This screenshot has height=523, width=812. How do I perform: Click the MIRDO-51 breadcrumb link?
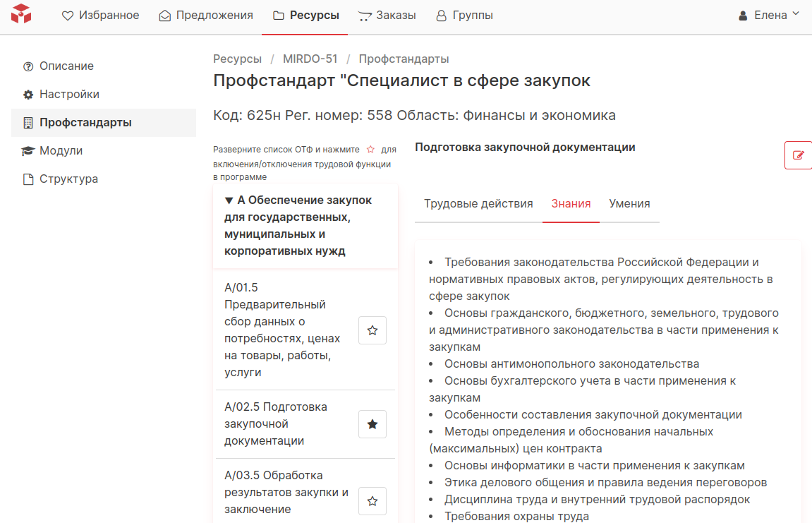click(x=310, y=59)
